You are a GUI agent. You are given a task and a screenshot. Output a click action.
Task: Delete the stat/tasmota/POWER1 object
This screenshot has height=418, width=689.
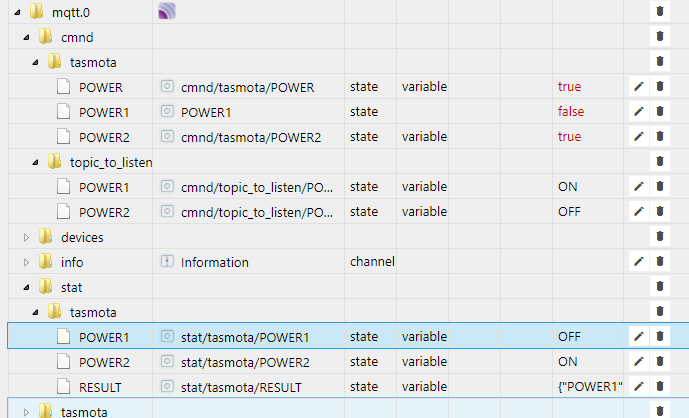click(660, 337)
